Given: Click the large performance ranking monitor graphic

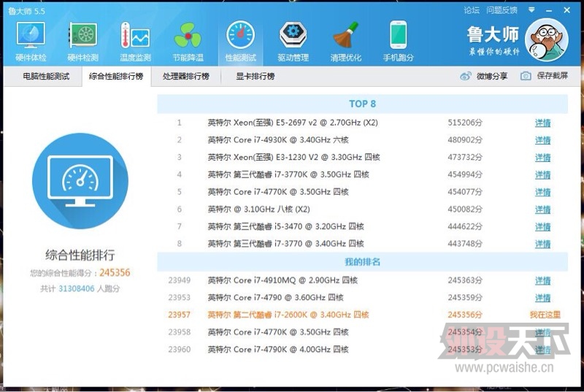Looking at the screenshot, I should [x=80, y=181].
